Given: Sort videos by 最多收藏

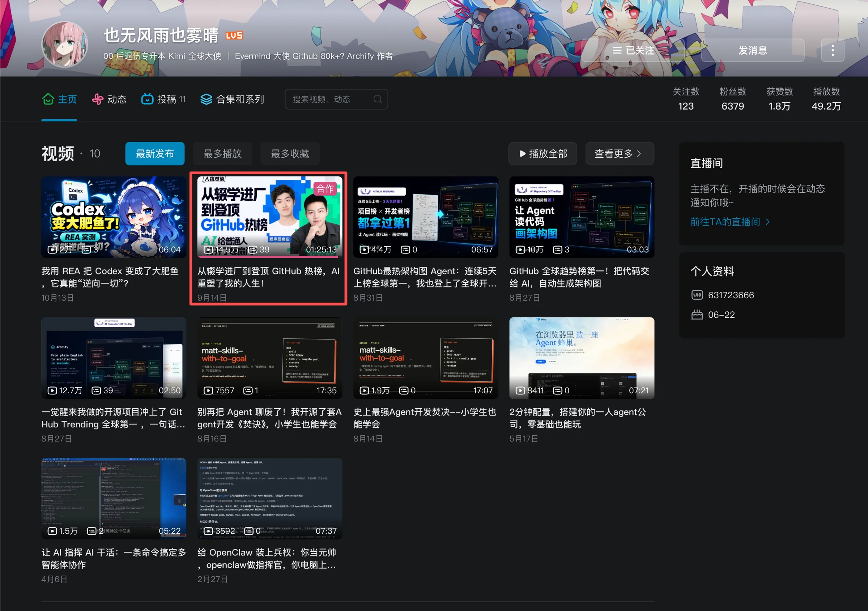Looking at the screenshot, I should (x=290, y=153).
